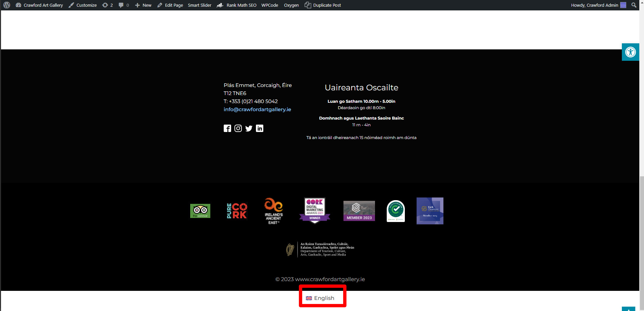
Task: Click the accessibility tools icon
Action: (x=630, y=52)
